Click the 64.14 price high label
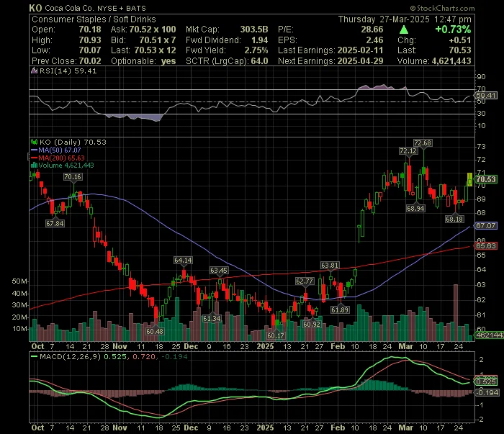The image size is (504, 434). coord(183,260)
